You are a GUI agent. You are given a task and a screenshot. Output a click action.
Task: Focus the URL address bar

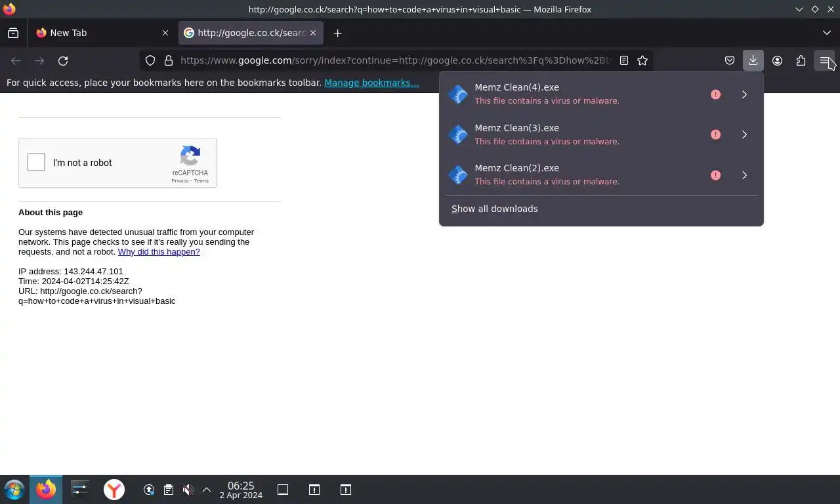[x=397, y=60]
